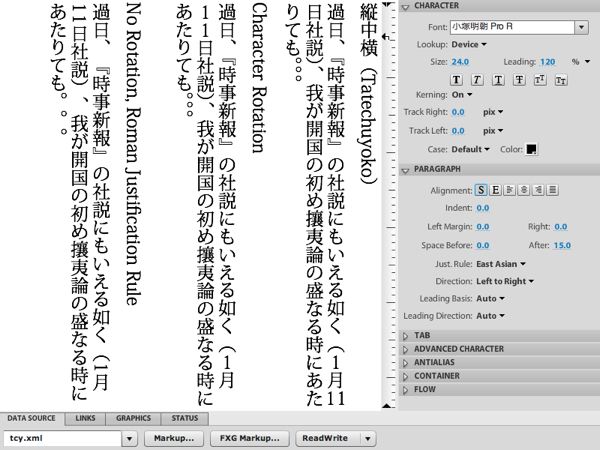
Task: Choose justify paragraph alignment
Action: 552,189
